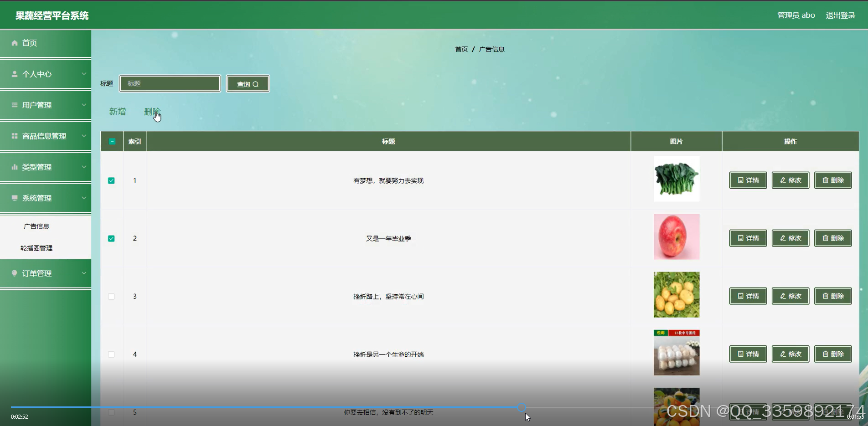
Task: Expand the 个人中心 chevron
Action: 84,73
